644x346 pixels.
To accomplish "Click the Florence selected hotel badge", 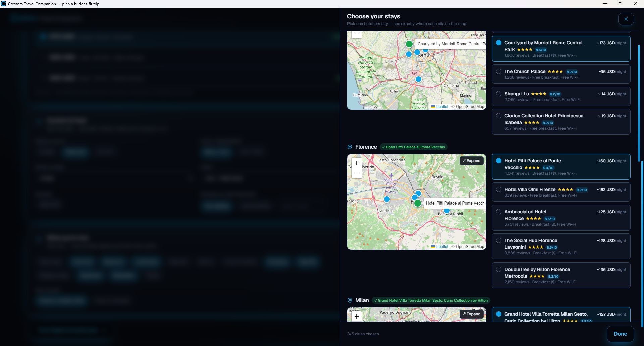I will point(414,147).
